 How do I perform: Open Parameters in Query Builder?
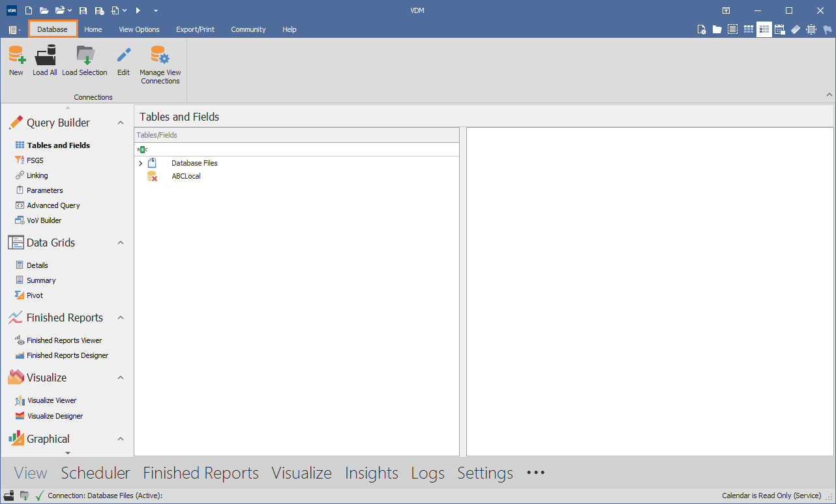pyautogui.click(x=45, y=190)
